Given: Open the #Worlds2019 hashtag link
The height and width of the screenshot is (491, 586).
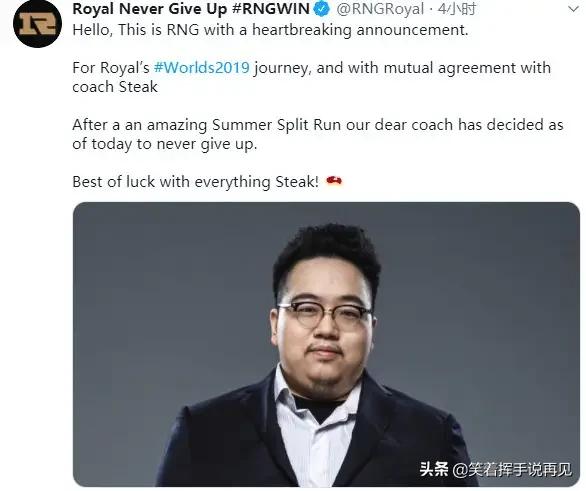Looking at the screenshot, I should tap(201, 68).
